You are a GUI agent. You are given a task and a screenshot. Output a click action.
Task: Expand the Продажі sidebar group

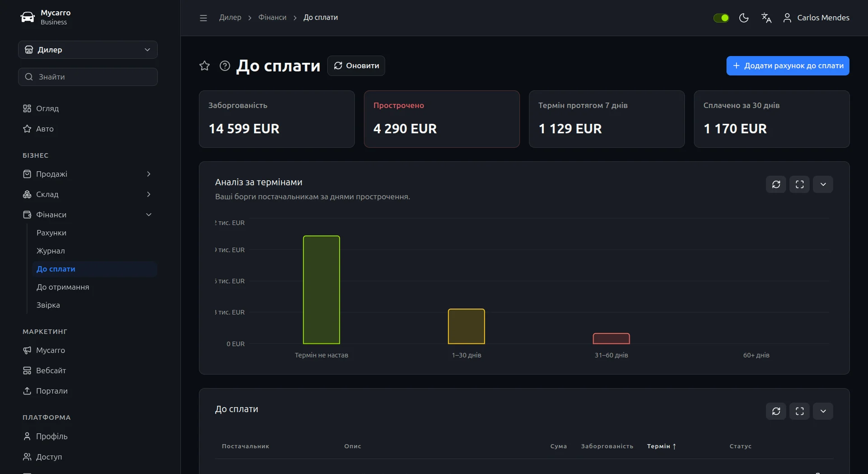(x=88, y=174)
